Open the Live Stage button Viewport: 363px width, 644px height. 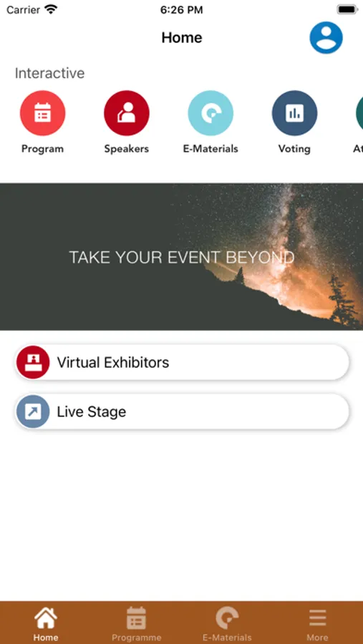click(x=182, y=411)
